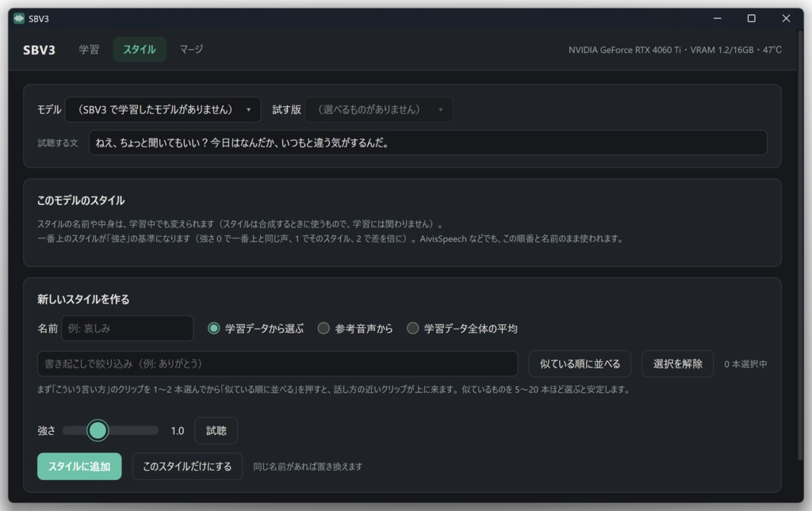The height and width of the screenshot is (511, 812).
Task: Open the マージ tab
Action: point(191,50)
